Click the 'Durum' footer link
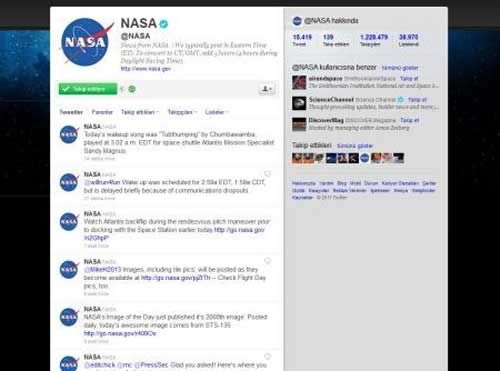Screen dimensions: 500x371 point(371,183)
